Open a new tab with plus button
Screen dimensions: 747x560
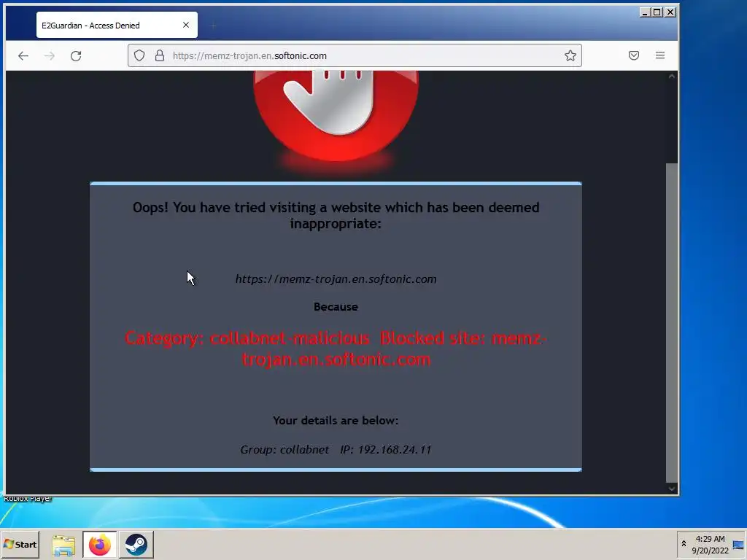[x=214, y=26]
